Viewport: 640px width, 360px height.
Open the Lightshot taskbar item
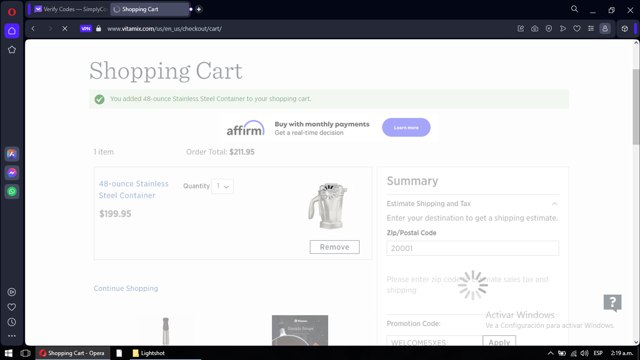(x=149, y=353)
